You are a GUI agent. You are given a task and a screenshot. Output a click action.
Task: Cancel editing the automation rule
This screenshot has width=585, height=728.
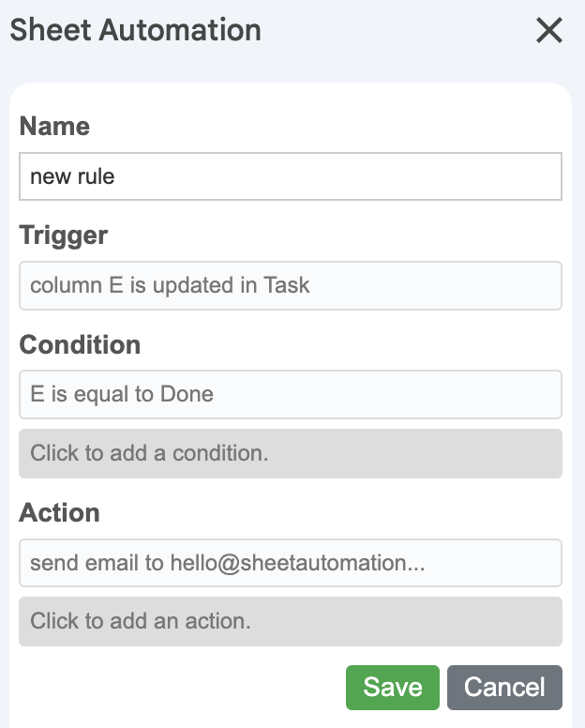pyautogui.click(x=504, y=688)
